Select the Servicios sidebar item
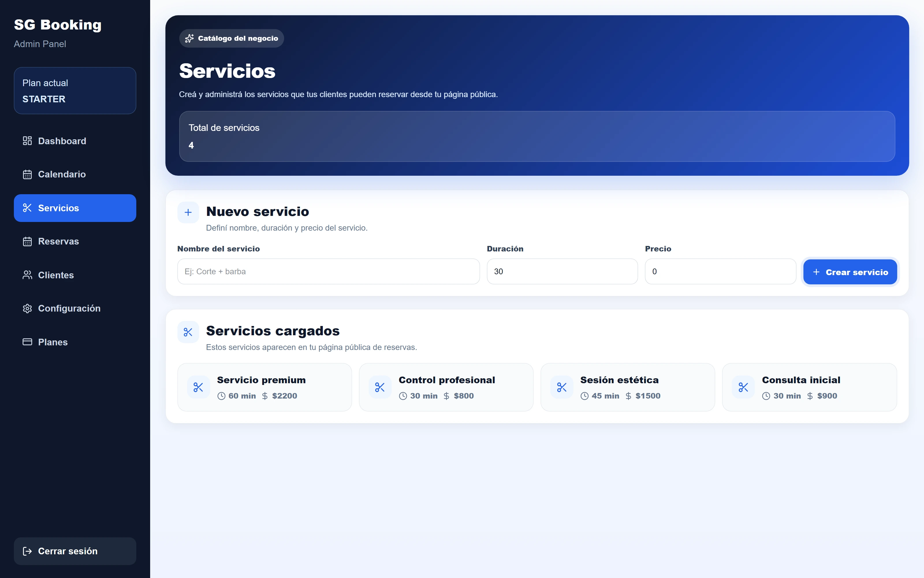Image resolution: width=924 pixels, height=578 pixels. (75, 208)
